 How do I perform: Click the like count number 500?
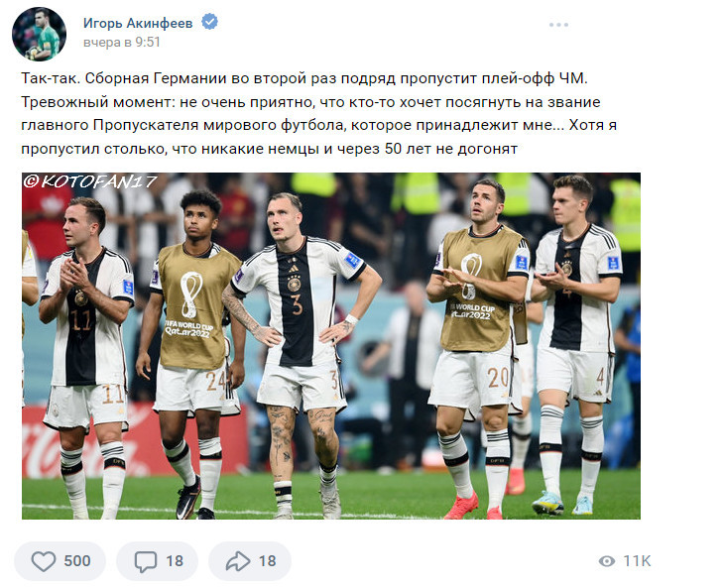pyautogui.click(x=77, y=561)
